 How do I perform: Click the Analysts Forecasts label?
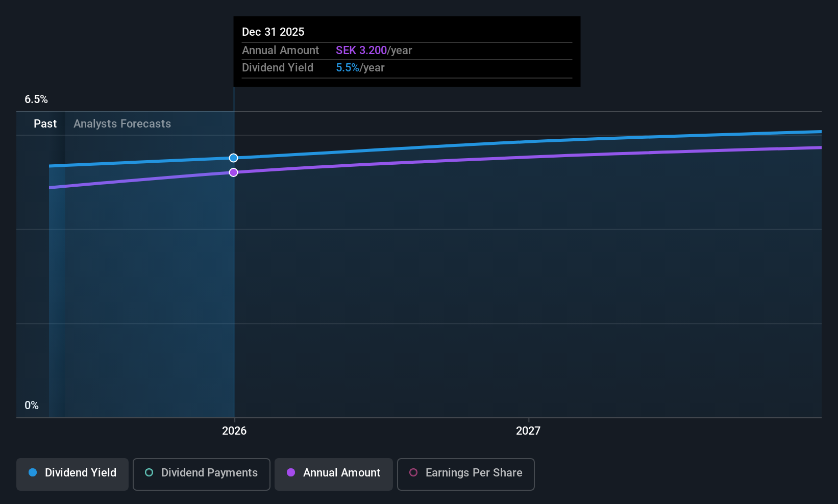coord(122,124)
